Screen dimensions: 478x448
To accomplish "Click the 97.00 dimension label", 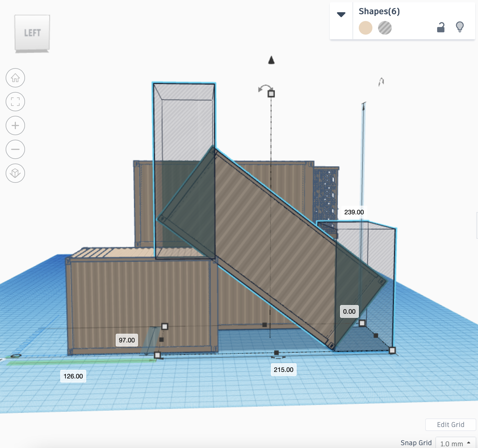I will (x=127, y=340).
